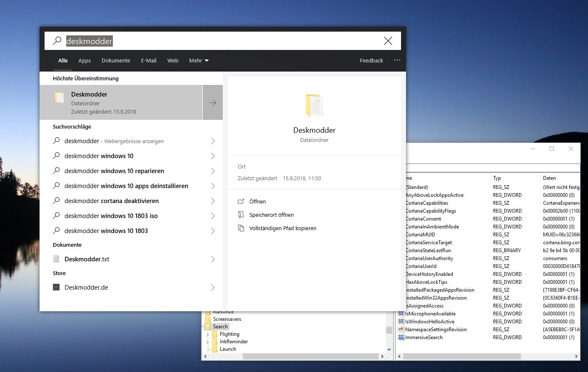Image resolution: width=588 pixels, height=372 pixels.
Task: Expand chevron for the Deskmodder.txt document
Action: [213, 259]
